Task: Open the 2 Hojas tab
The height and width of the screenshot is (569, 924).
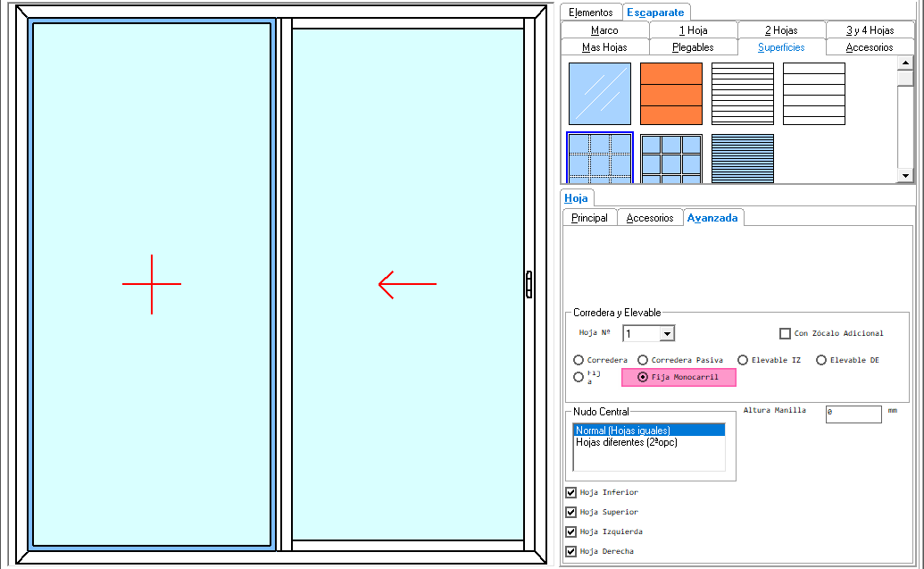Action: (781, 30)
